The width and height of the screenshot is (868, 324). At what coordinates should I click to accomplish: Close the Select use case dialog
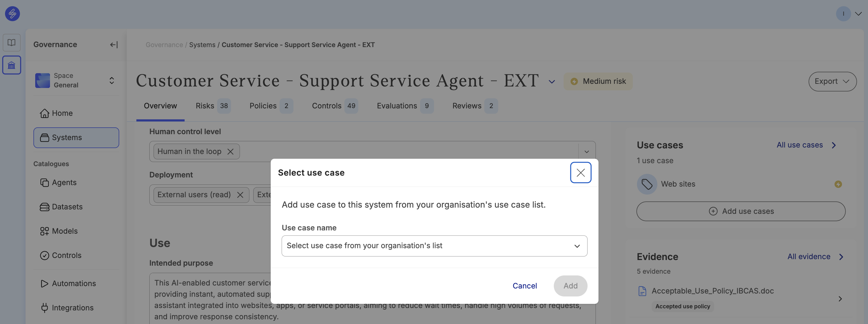tap(580, 173)
